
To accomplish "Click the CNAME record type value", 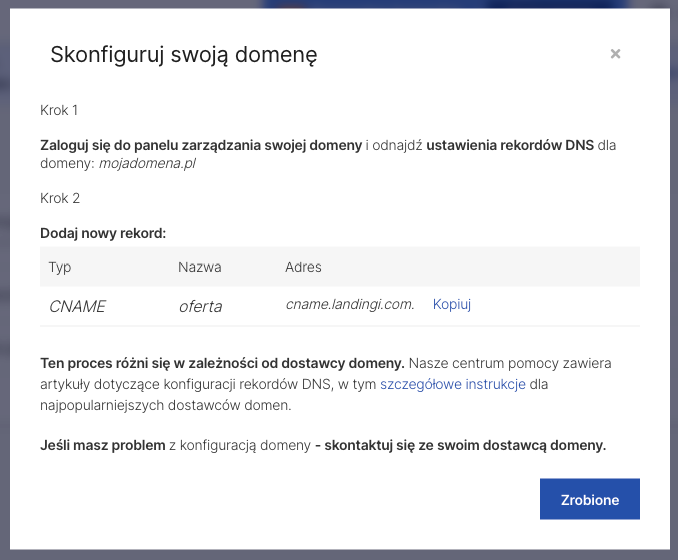I will tap(77, 307).
